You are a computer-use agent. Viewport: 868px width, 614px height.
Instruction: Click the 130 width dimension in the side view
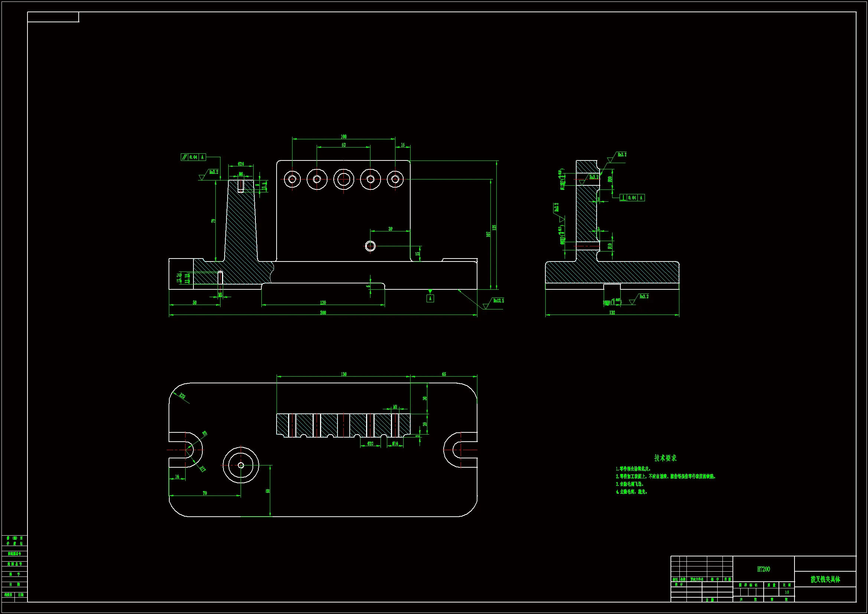(x=612, y=312)
